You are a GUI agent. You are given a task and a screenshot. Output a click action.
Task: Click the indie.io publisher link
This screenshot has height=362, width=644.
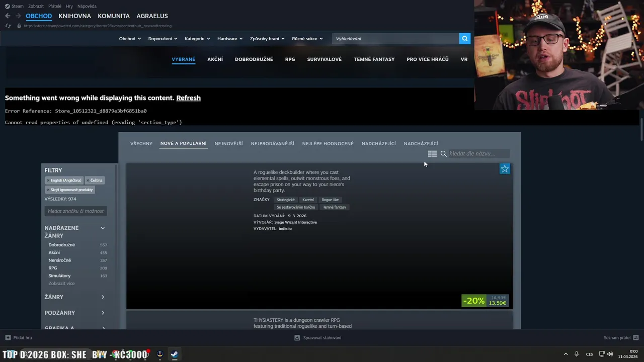pos(285,229)
